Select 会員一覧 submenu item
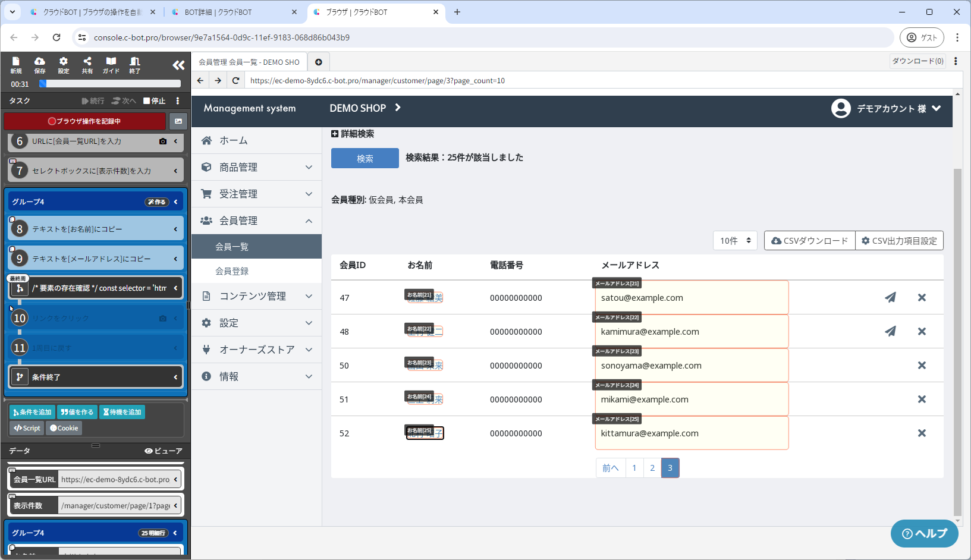The image size is (971, 560). click(257, 247)
